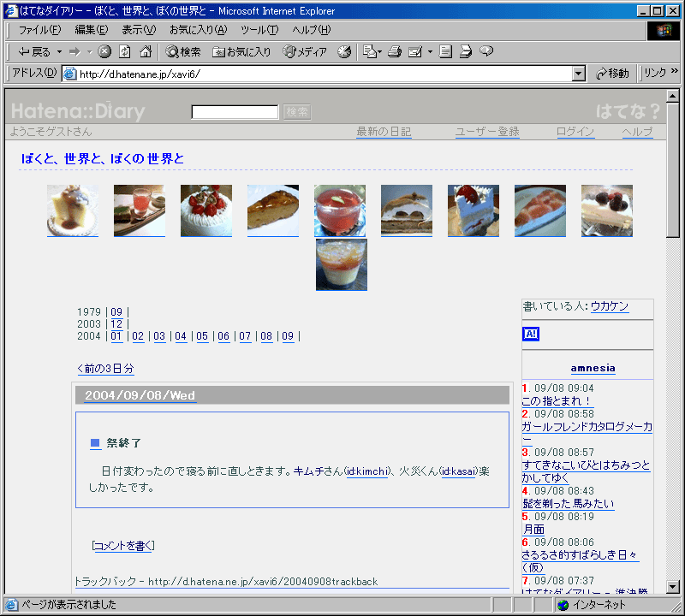Open the ログイン link
The width and height of the screenshot is (685, 616).
click(x=575, y=132)
